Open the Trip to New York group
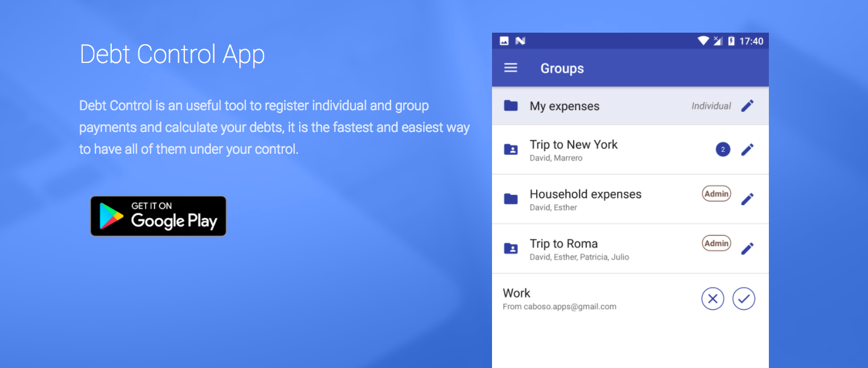Viewport: 868px width, 368px height. pyautogui.click(x=630, y=149)
